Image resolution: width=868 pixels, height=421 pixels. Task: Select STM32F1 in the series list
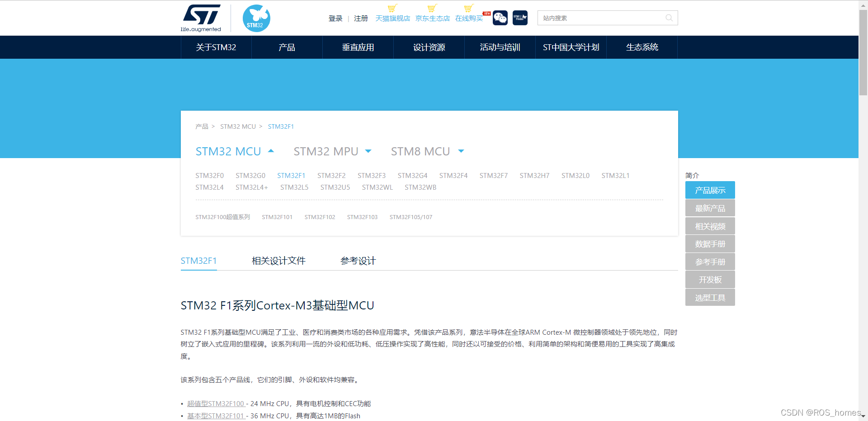(291, 176)
